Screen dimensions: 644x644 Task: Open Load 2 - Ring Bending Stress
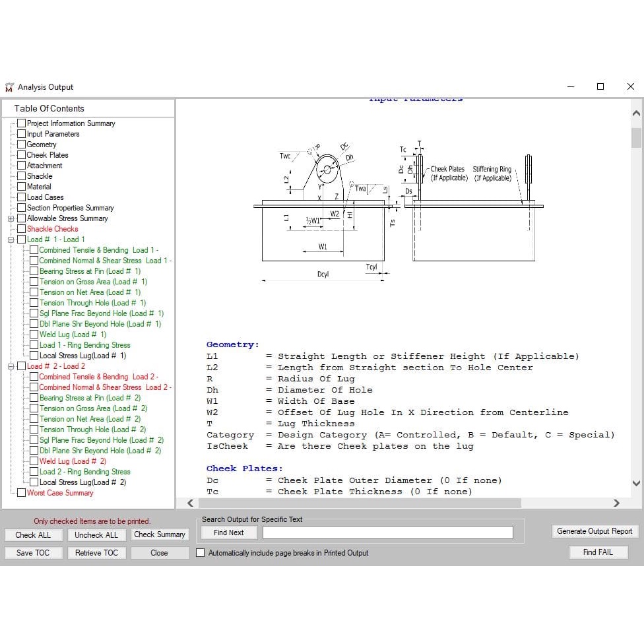pos(84,472)
